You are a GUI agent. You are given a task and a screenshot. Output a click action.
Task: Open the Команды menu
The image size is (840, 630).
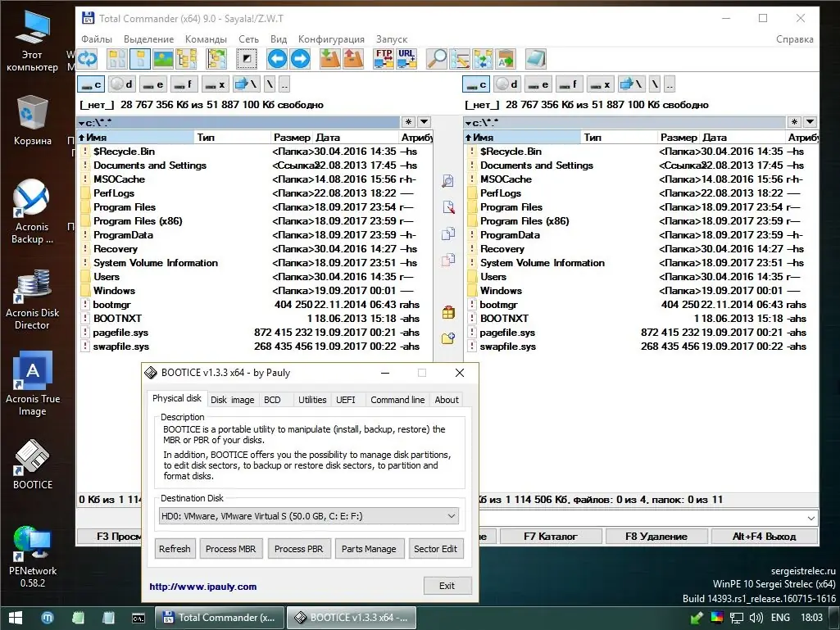[x=207, y=39]
